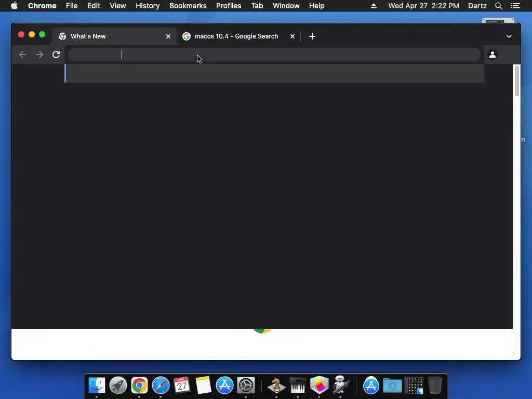Viewport: 532px width, 399px height.
Task: Open the Help menu
Action: [316, 6]
